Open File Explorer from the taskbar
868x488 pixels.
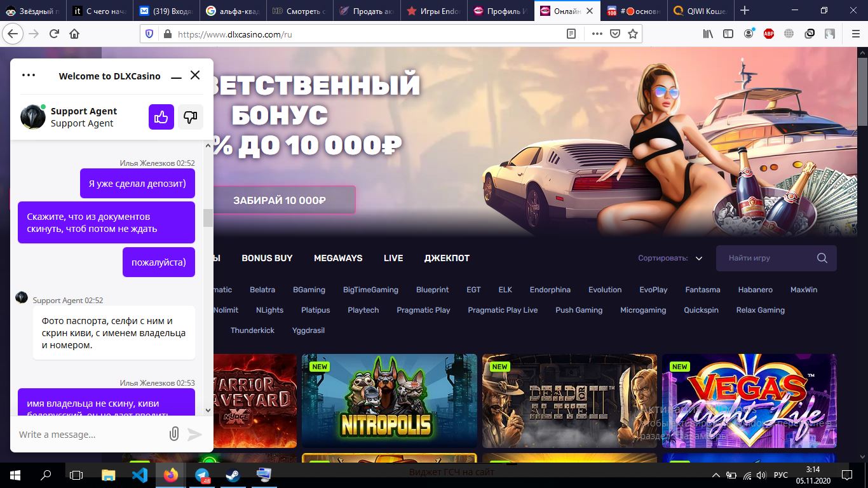109,475
